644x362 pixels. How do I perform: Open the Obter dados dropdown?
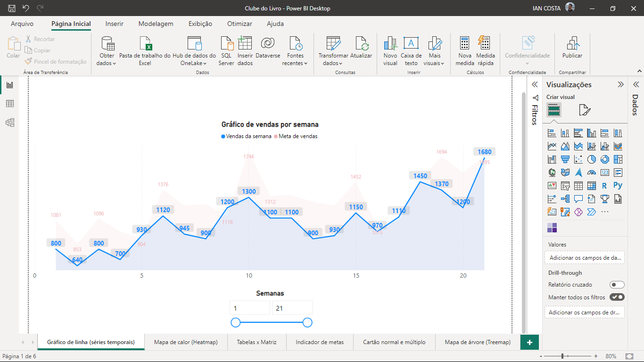[x=107, y=51]
